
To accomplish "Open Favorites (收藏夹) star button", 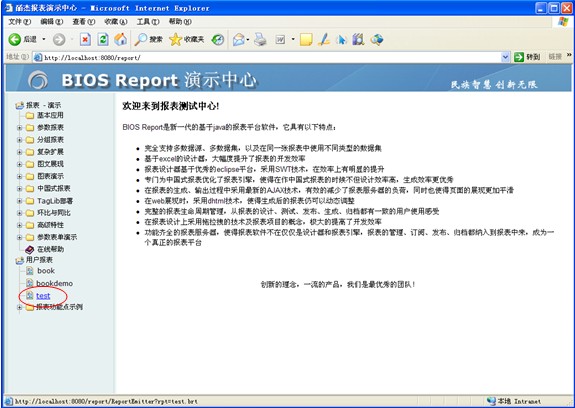I will (x=186, y=39).
